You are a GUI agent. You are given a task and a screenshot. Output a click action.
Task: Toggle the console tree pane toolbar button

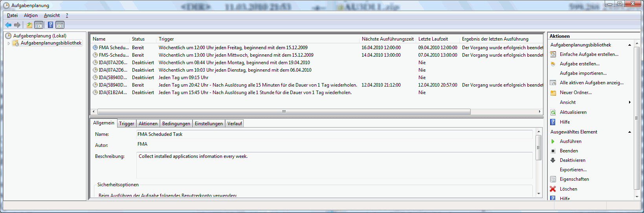39,25
